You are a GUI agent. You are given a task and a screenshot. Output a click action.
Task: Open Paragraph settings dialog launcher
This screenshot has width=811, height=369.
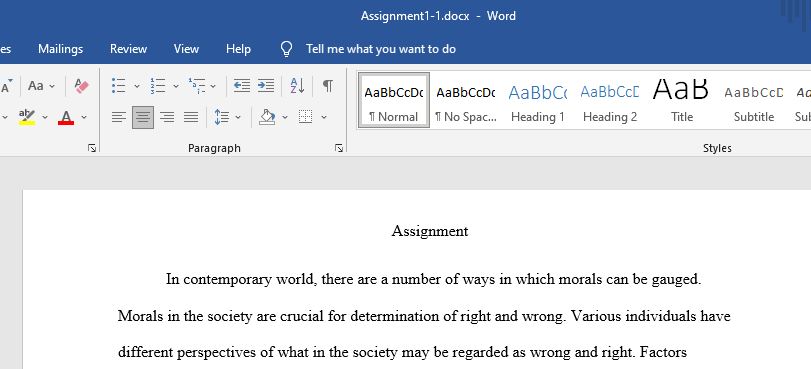tap(339, 149)
